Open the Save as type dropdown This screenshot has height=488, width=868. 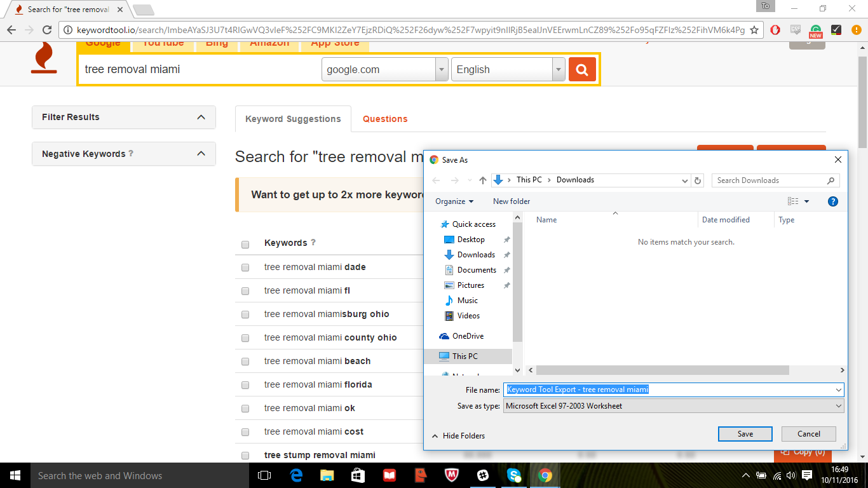pyautogui.click(x=674, y=406)
